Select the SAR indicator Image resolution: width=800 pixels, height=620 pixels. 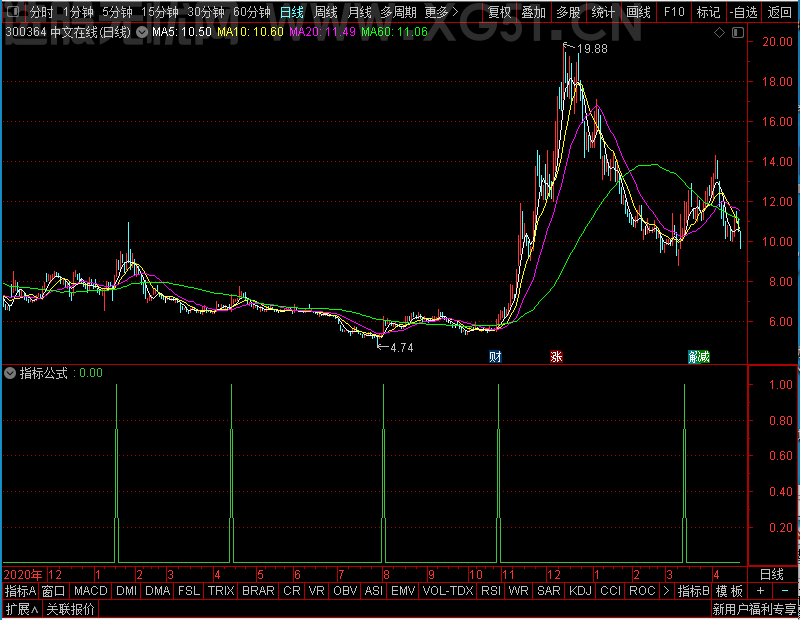549,591
